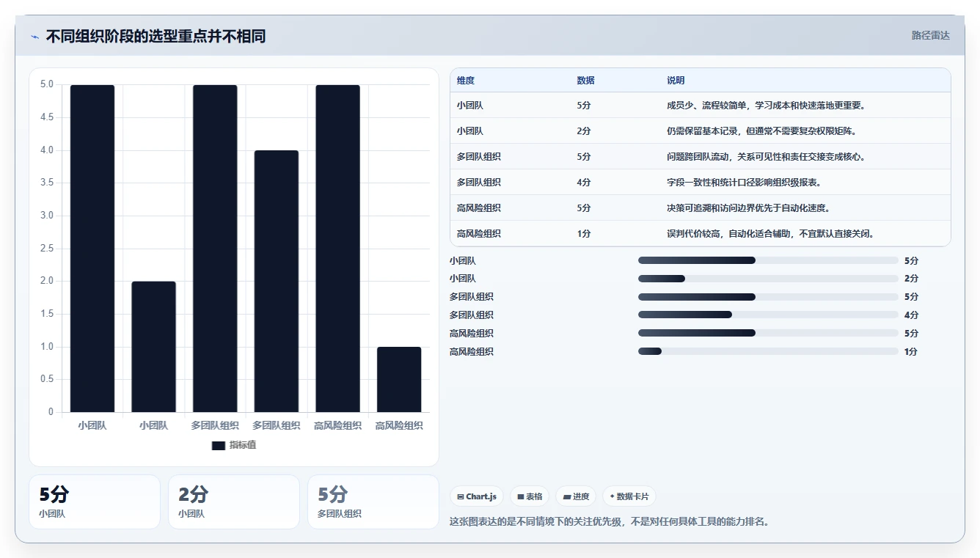Screen dimensions: 980x558
Task: Select the 进度 tag button
Action: click(x=576, y=496)
